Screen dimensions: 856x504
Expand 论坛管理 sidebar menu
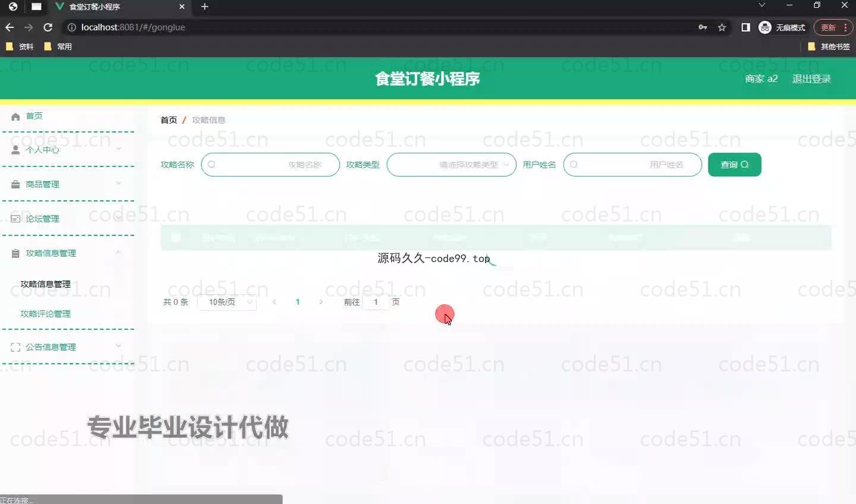click(68, 218)
